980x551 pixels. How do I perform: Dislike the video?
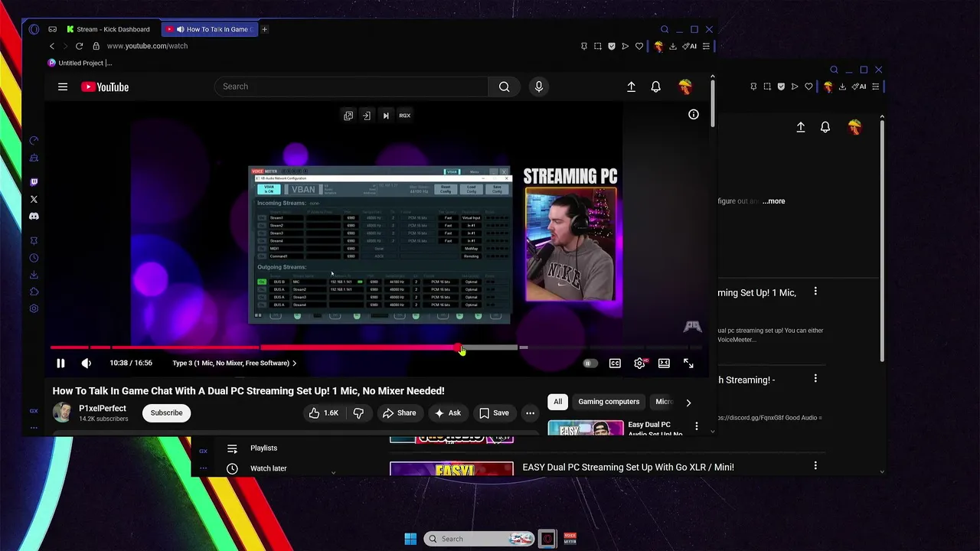tap(358, 413)
